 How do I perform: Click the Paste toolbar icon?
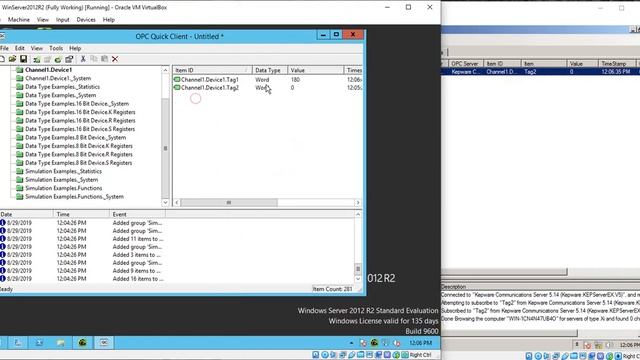pos(104,59)
